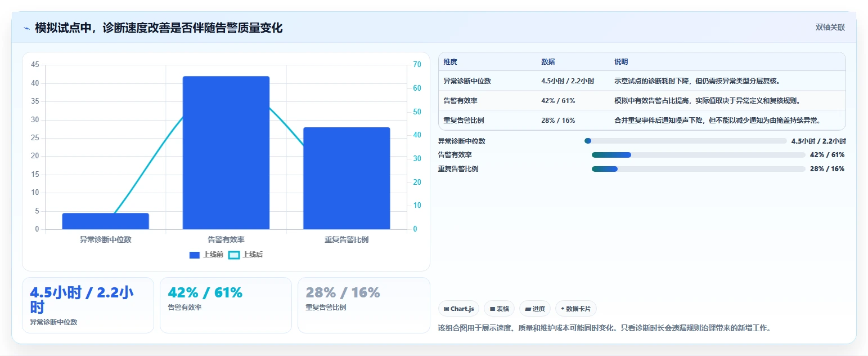Toggle the 上线前 legend series

point(206,255)
